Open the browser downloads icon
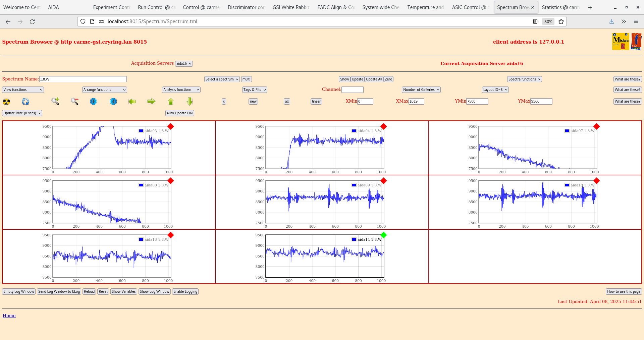Screen dimensions: 644x340 612,21
